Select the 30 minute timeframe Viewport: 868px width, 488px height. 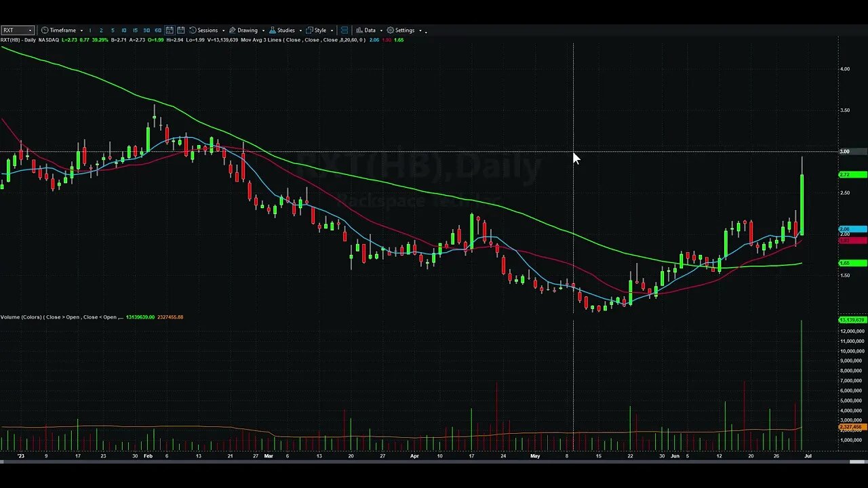tap(146, 30)
